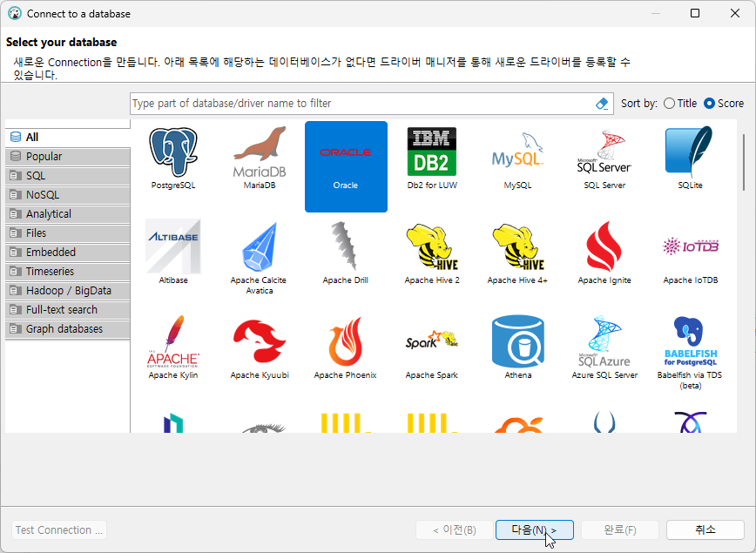Show the Timeseries category

[68, 272]
